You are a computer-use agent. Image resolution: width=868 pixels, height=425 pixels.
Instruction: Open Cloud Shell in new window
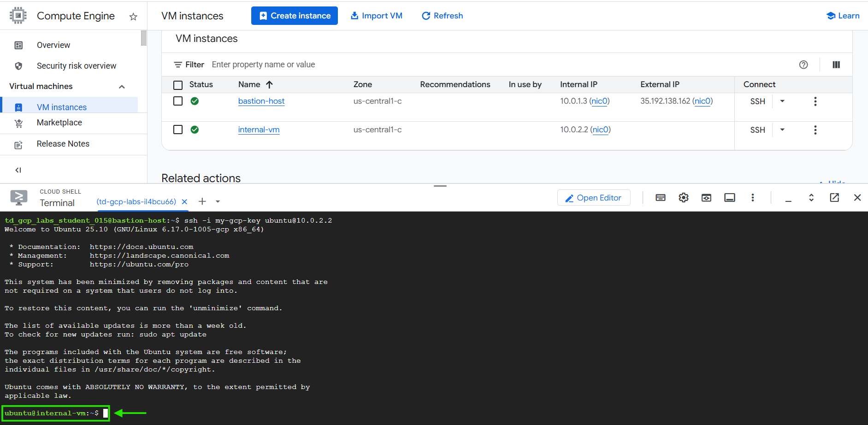pos(834,198)
